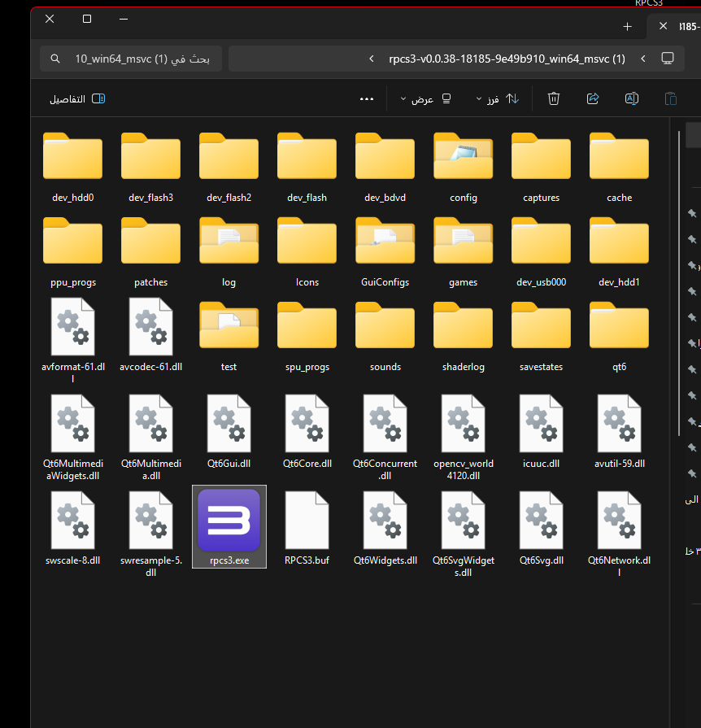This screenshot has width=701, height=728.
Task: Click the Rename toolbar icon
Action: (x=632, y=98)
